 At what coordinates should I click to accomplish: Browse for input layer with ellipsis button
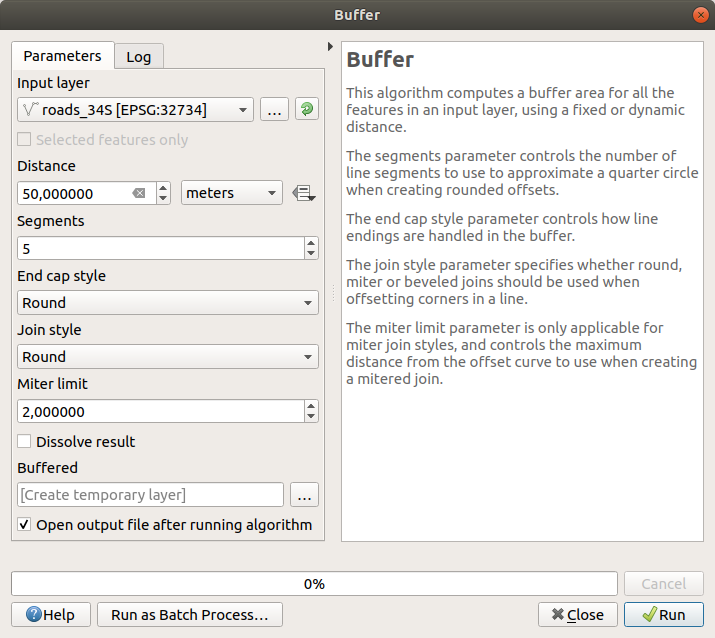(x=275, y=110)
